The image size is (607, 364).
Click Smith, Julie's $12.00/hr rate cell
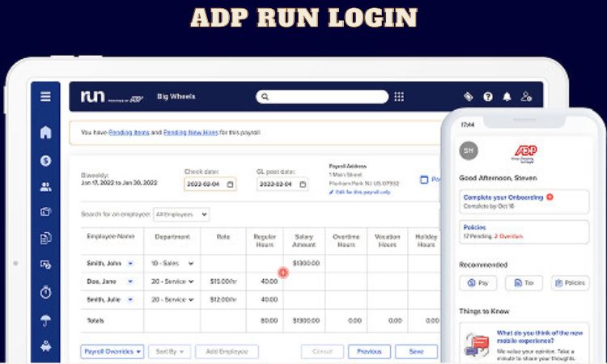223,300
